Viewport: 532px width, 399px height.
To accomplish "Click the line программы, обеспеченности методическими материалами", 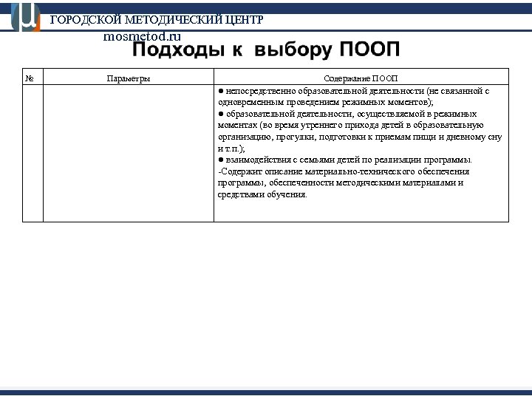I will [341, 183].
